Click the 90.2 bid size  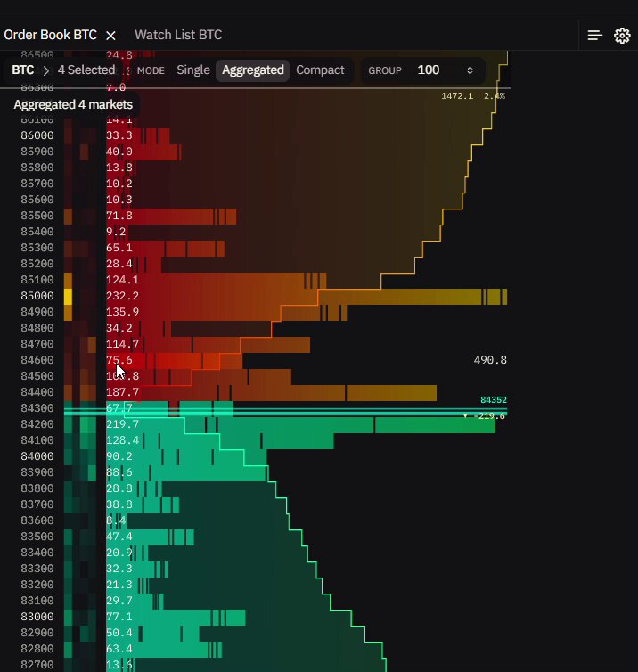pyautogui.click(x=119, y=456)
